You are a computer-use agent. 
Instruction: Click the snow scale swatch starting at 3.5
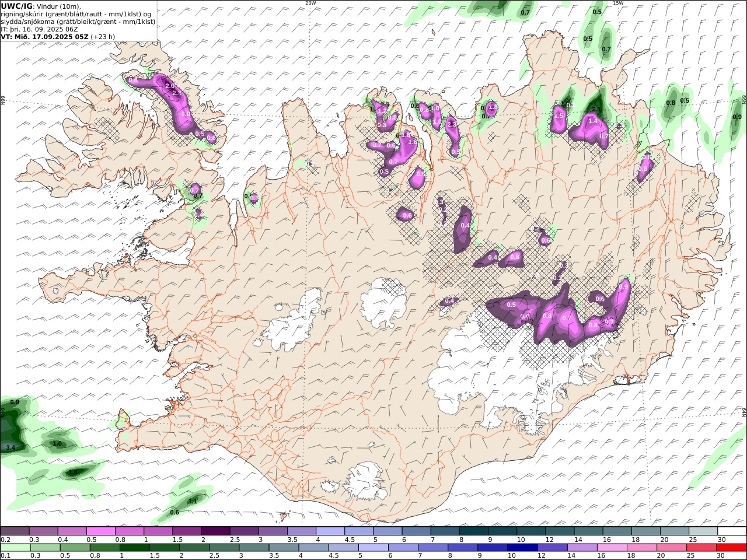(302, 531)
